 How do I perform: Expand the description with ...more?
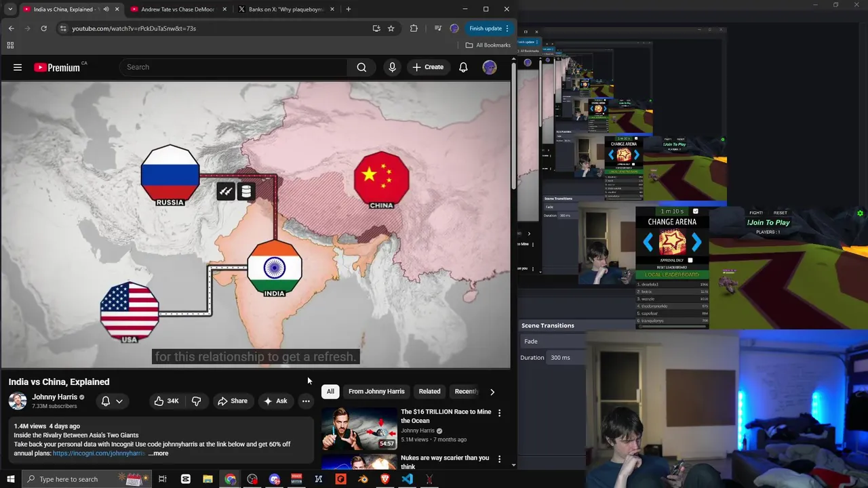coord(158,453)
